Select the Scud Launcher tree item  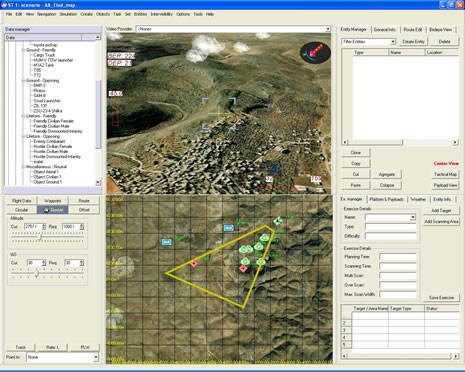[47, 101]
